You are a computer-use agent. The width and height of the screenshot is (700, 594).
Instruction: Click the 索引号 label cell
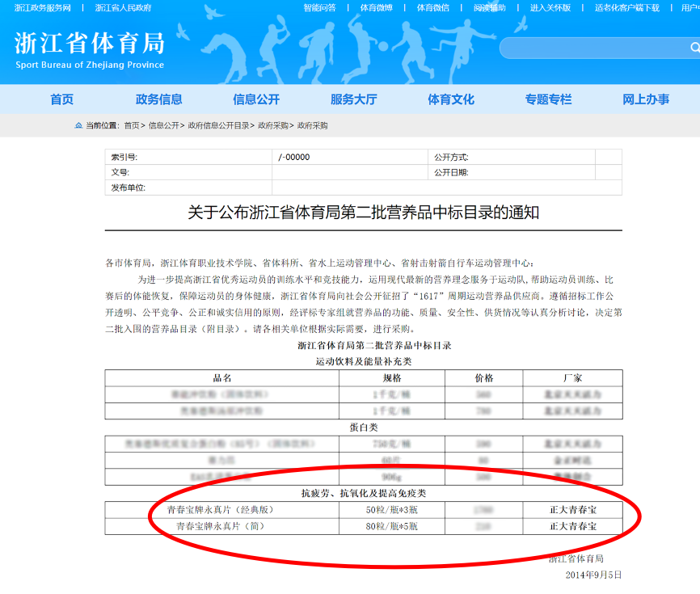point(188,157)
